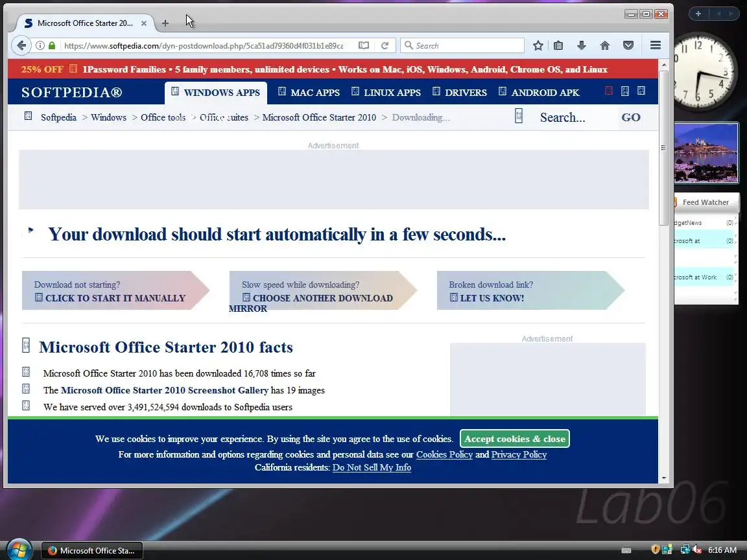Click the analog clock gadget
This screenshot has height=560, width=747.
[704, 73]
